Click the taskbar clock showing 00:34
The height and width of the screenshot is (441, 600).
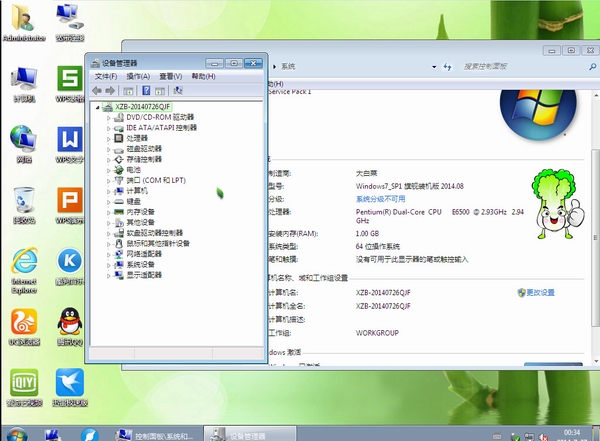coord(572,435)
